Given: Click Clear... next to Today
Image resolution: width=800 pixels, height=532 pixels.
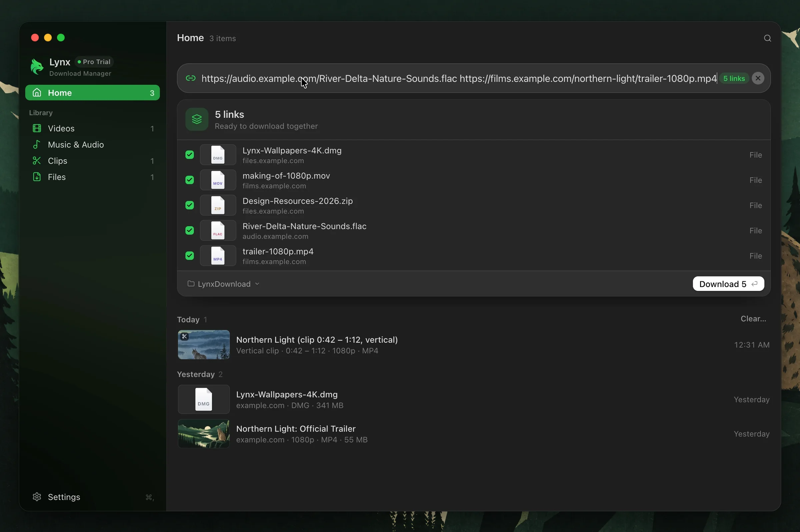Looking at the screenshot, I should click(753, 319).
